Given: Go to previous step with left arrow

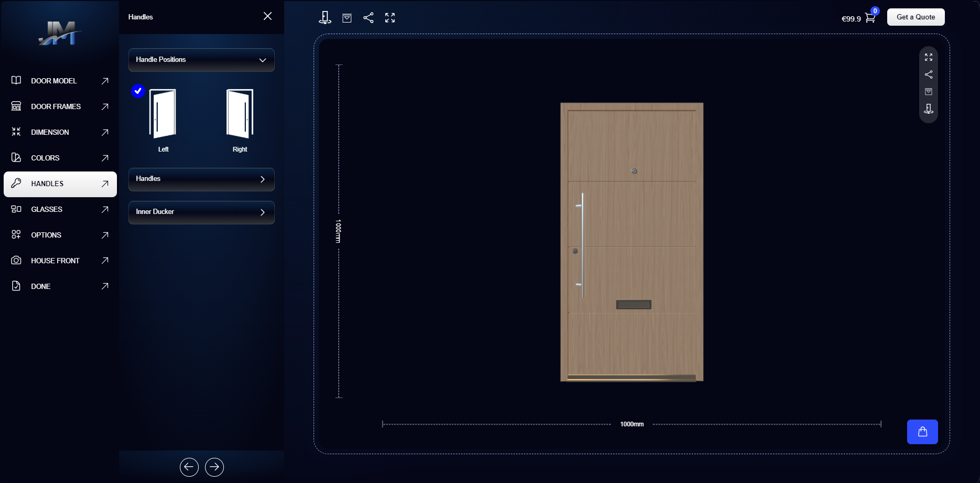Looking at the screenshot, I should (189, 467).
